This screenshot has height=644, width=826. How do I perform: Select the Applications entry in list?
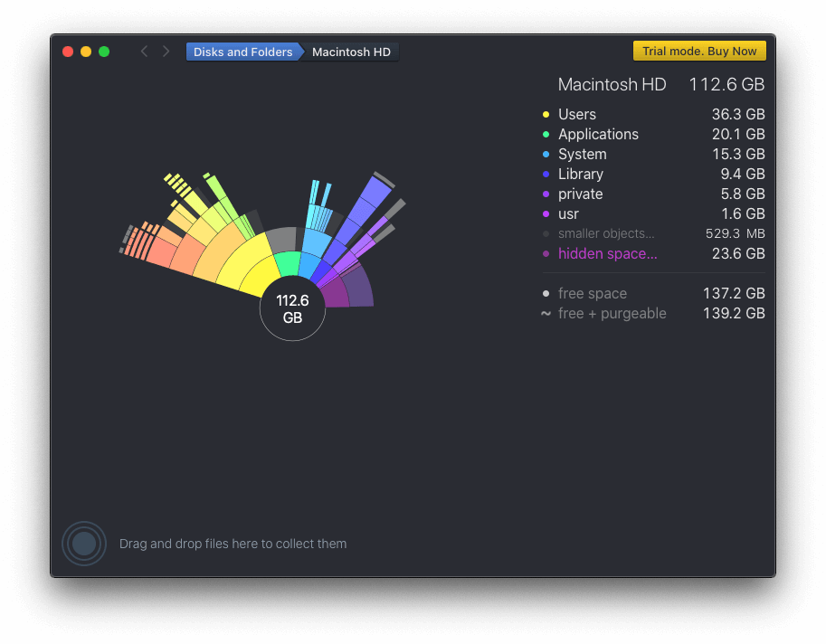point(598,135)
